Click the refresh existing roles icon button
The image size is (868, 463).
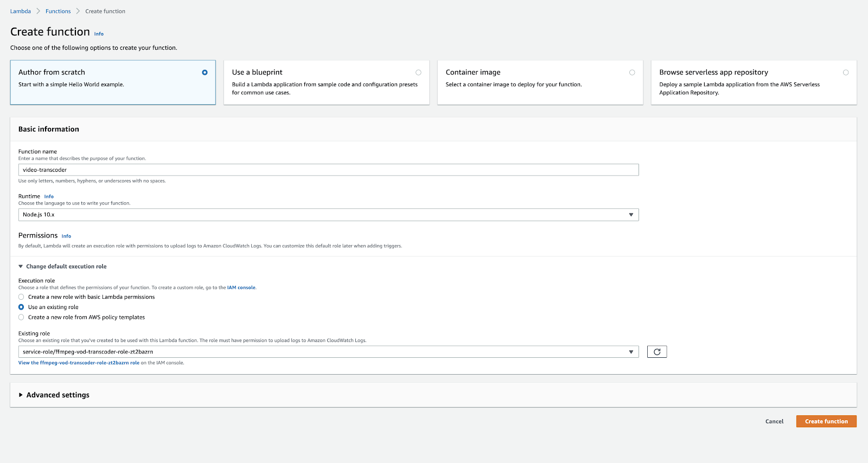click(x=656, y=352)
